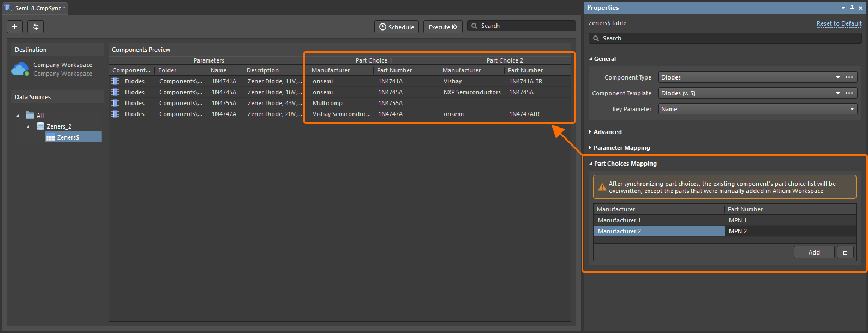Open the Component Type dropdown
Screen dimensions: 868x333
click(838, 77)
